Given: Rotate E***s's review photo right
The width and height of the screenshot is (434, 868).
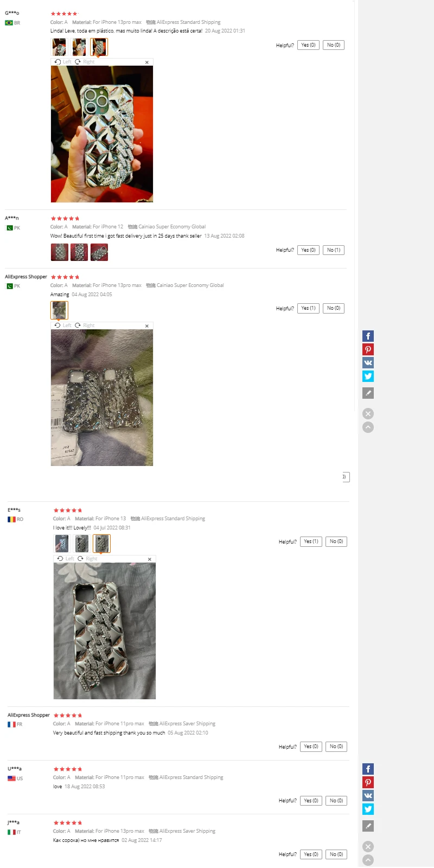Looking at the screenshot, I should 87,559.
